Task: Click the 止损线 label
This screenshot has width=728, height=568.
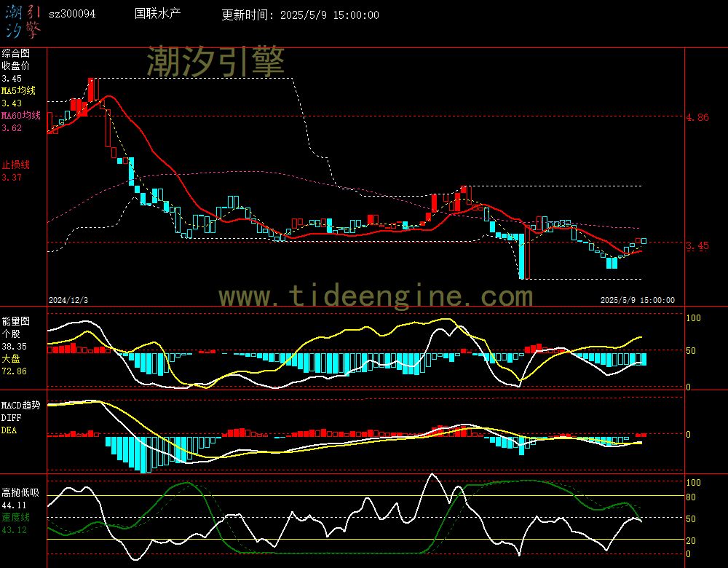Action: coord(16,165)
